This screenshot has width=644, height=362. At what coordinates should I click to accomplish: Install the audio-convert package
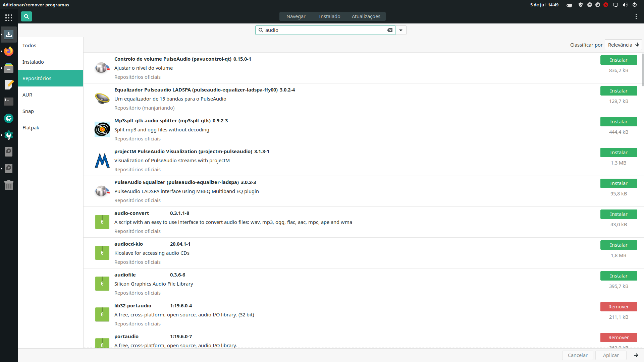(x=619, y=214)
